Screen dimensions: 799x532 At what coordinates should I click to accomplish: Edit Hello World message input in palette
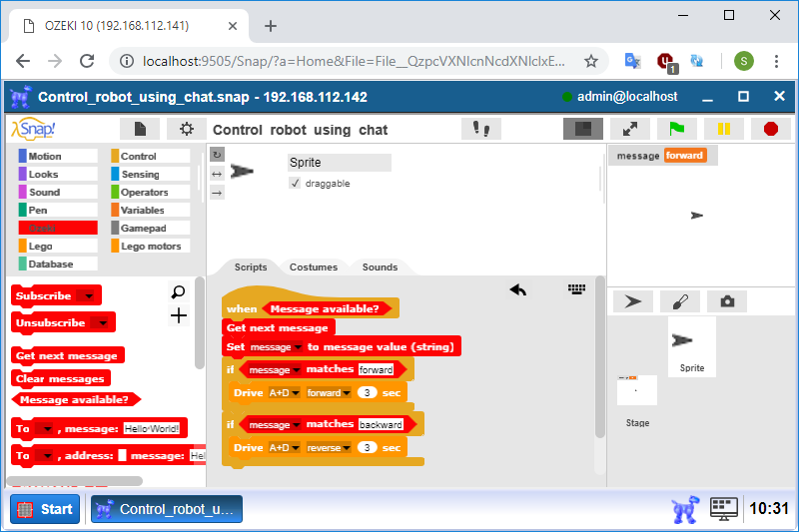tap(152, 428)
